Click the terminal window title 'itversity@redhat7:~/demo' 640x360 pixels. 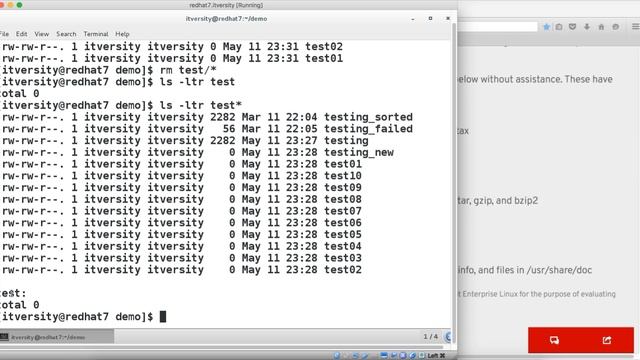[226, 19]
